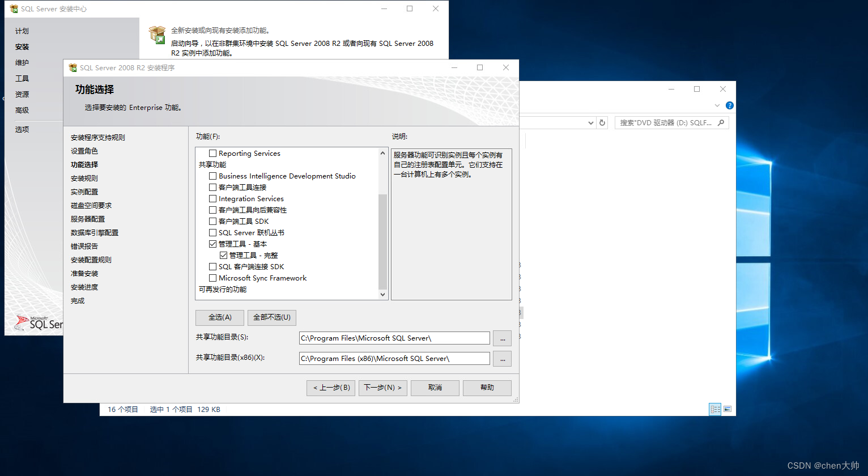868x476 pixels.
Task: Select 共享功能 group header in list
Action: (x=212, y=165)
